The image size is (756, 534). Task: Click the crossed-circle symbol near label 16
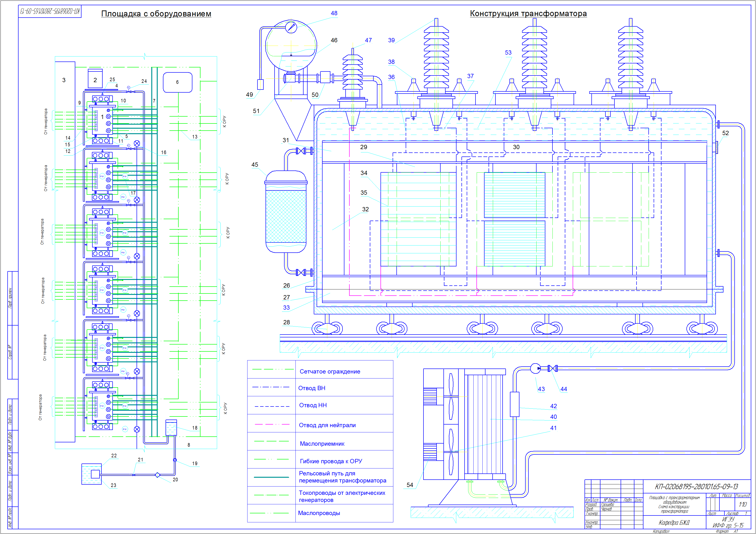point(137,144)
